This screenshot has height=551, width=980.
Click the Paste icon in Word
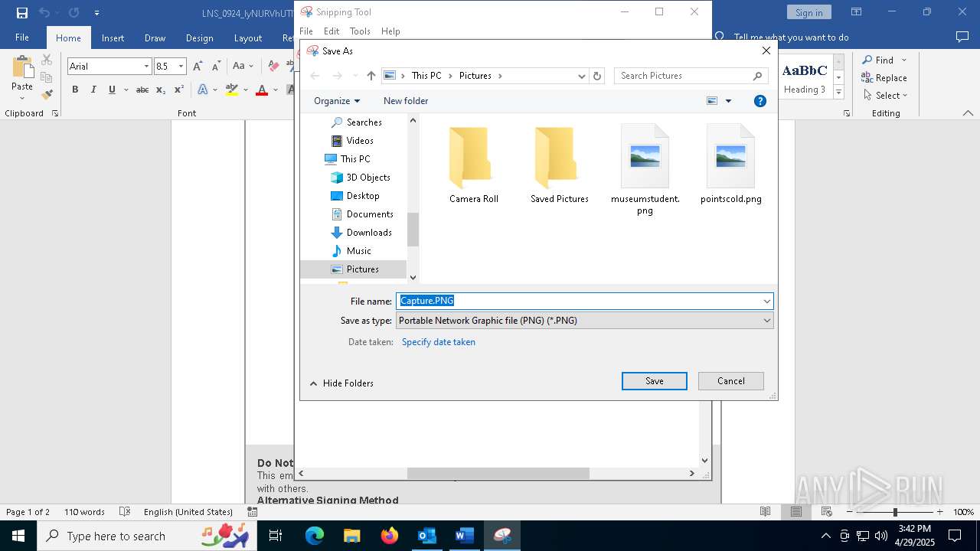click(22, 67)
